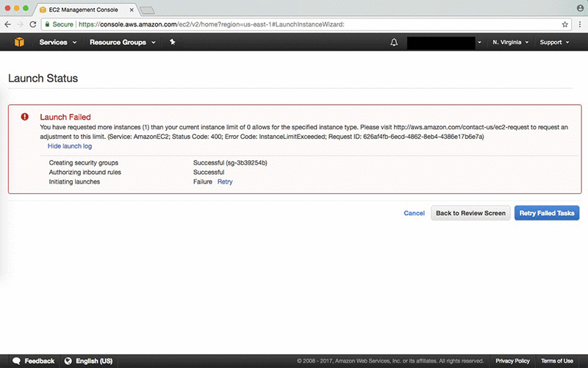Image resolution: width=588 pixels, height=368 pixels.
Task: Bookmark page with the star icon
Action: pyautogui.click(x=564, y=24)
